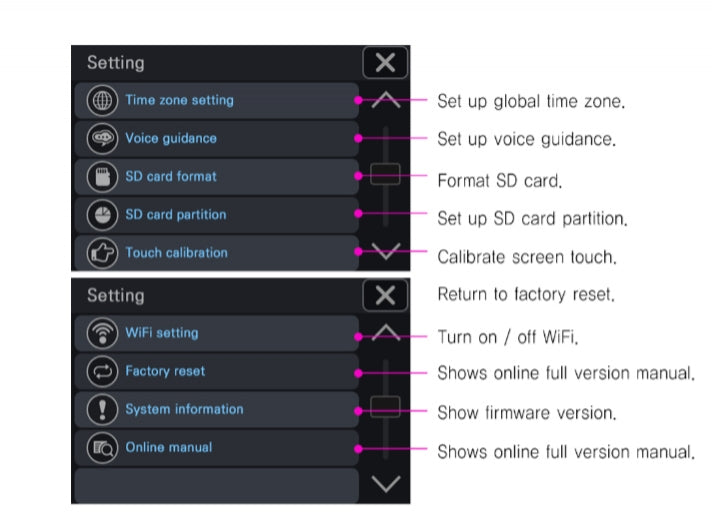Click the online manual magnifier icon
The image size is (712, 526).
101,447
